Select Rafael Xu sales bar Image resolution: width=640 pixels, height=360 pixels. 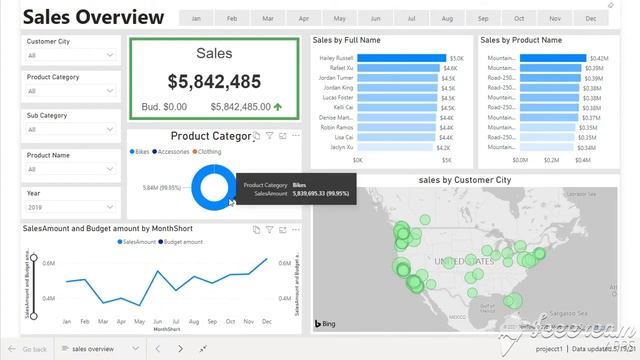click(x=398, y=68)
